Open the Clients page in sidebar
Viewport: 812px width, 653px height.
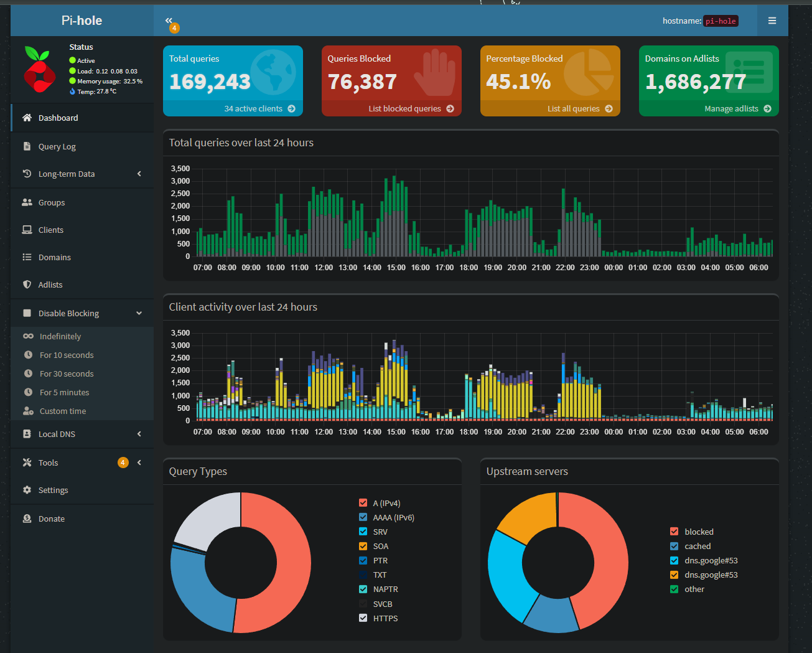[x=50, y=230]
